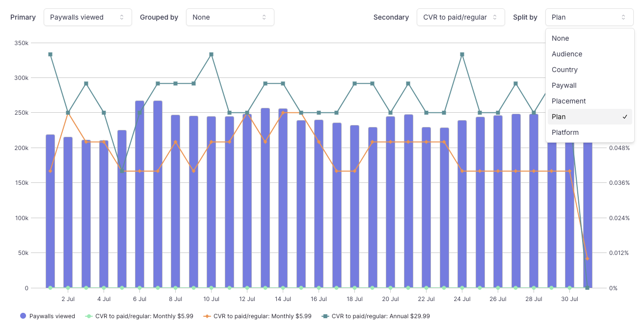Viewport: 644px width, 328px height.
Task: Click chevron icon in Split by dropdown
Action: 623,17
